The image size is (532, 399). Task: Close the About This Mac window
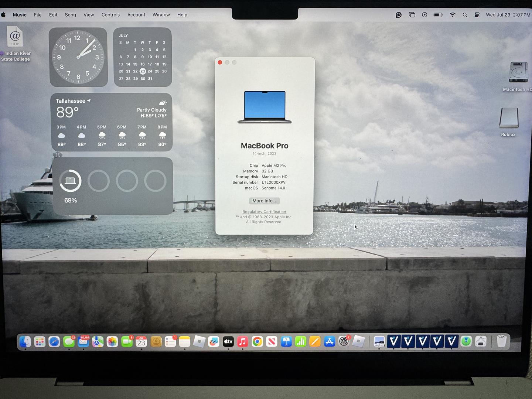pyautogui.click(x=220, y=62)
